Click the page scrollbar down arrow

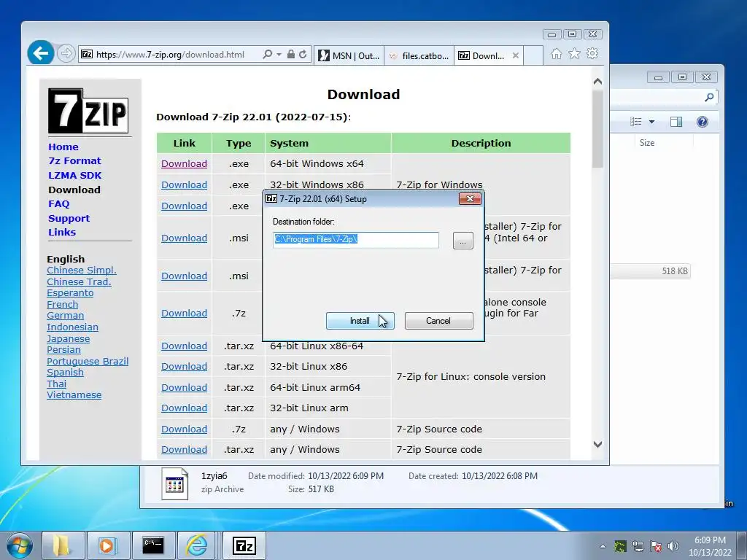point(597,444)
